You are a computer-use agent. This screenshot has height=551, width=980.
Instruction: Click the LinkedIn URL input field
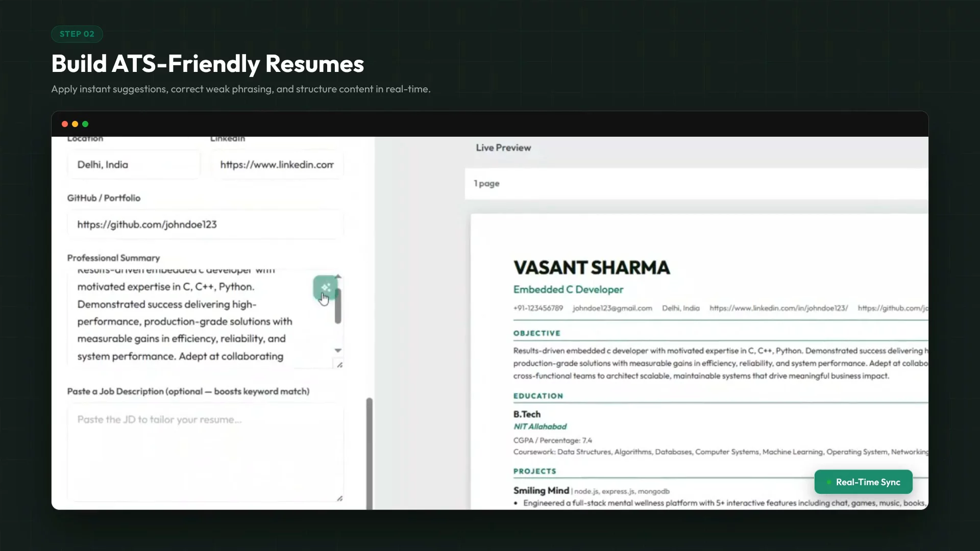[277, 165]
